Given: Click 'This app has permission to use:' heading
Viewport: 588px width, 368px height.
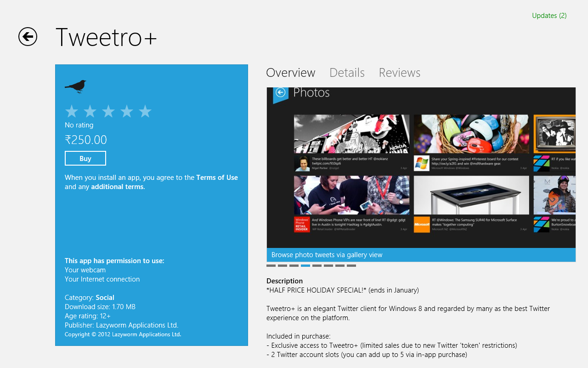Looking at the screenshot, I should point(114,261).
